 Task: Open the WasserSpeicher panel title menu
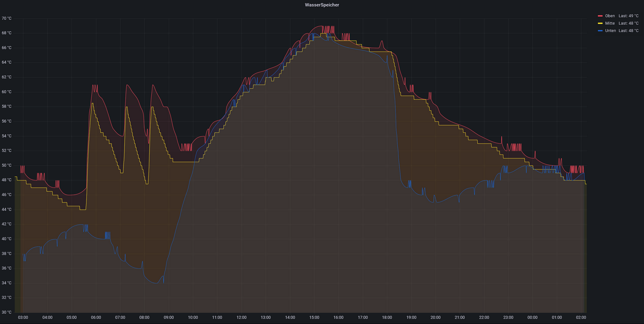tap(322, 4)
